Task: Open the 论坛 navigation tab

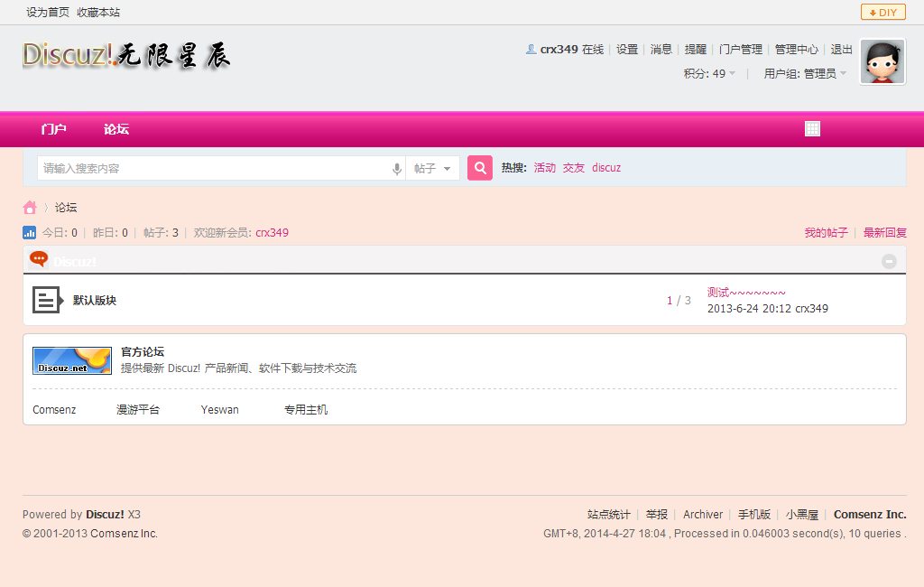Action: point(116,129)
